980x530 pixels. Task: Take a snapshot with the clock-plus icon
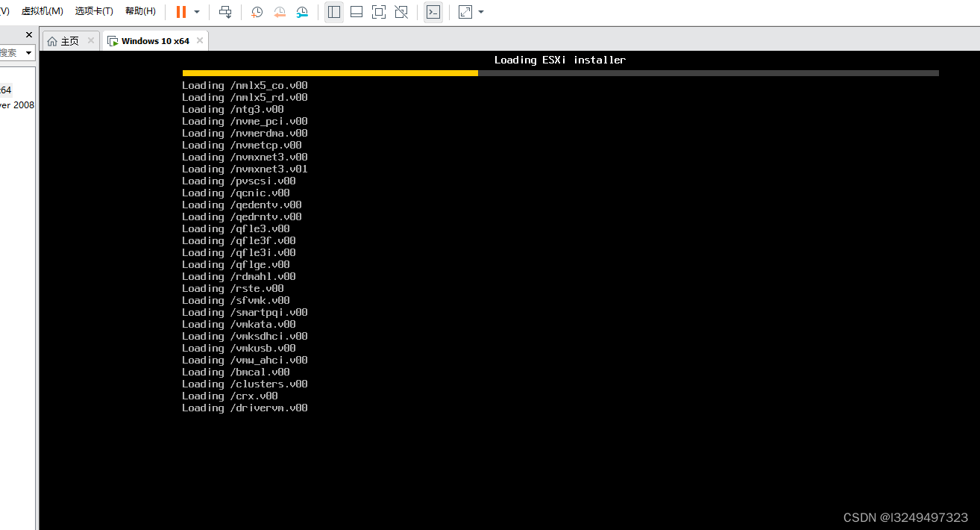[257, 12]
